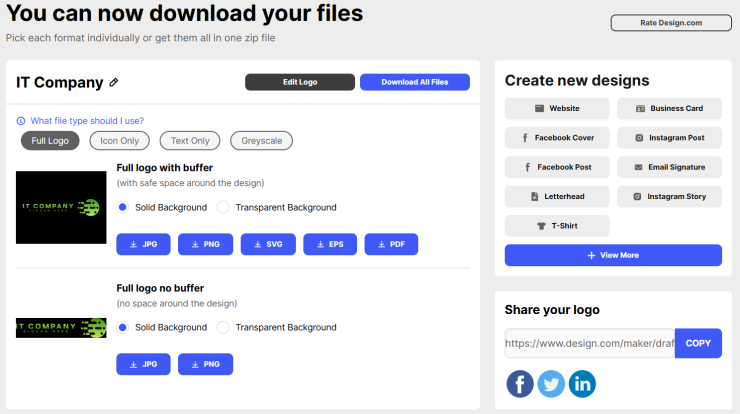Switch to the Greyscale tab
The image size is (740, 414).
pyautogui.click(x=261, y=141)
